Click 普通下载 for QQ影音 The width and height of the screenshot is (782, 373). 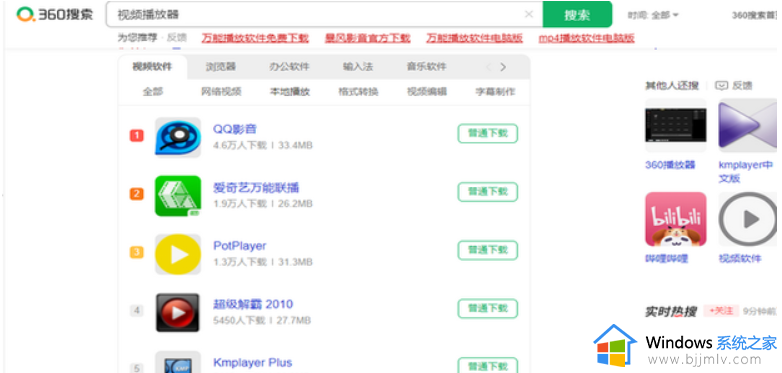(488, 134)
